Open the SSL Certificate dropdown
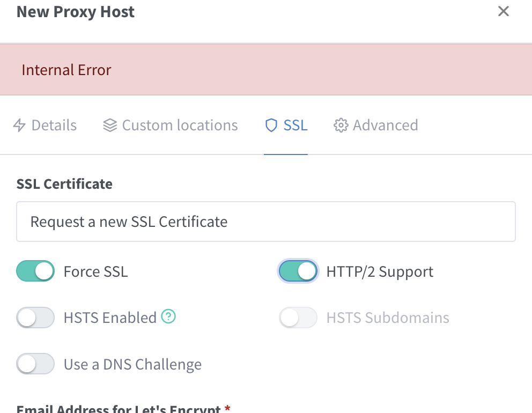This screenshot has height=413, width=532. pos(266,222)
